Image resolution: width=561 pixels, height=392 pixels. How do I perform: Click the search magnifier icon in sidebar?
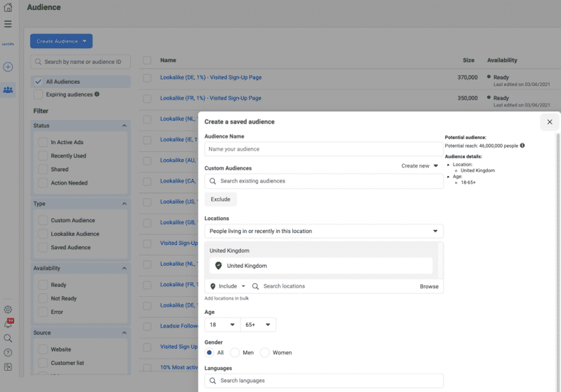(x=8, y=338)
